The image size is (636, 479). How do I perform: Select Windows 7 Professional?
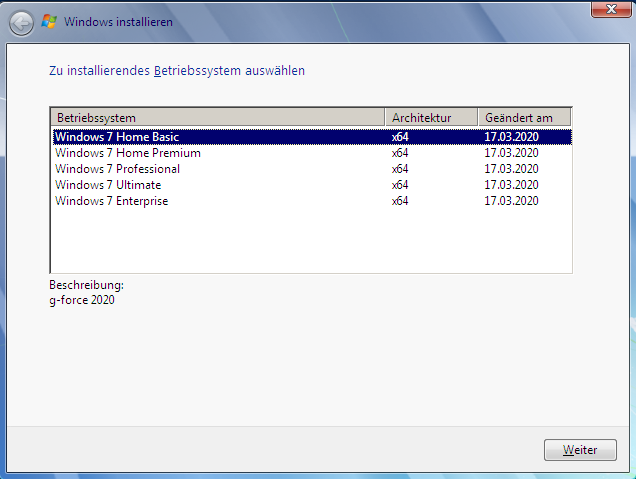(312, 169)
